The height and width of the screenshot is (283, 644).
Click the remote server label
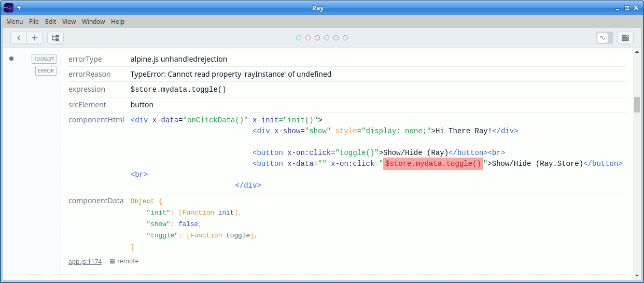tap(124, 261)
